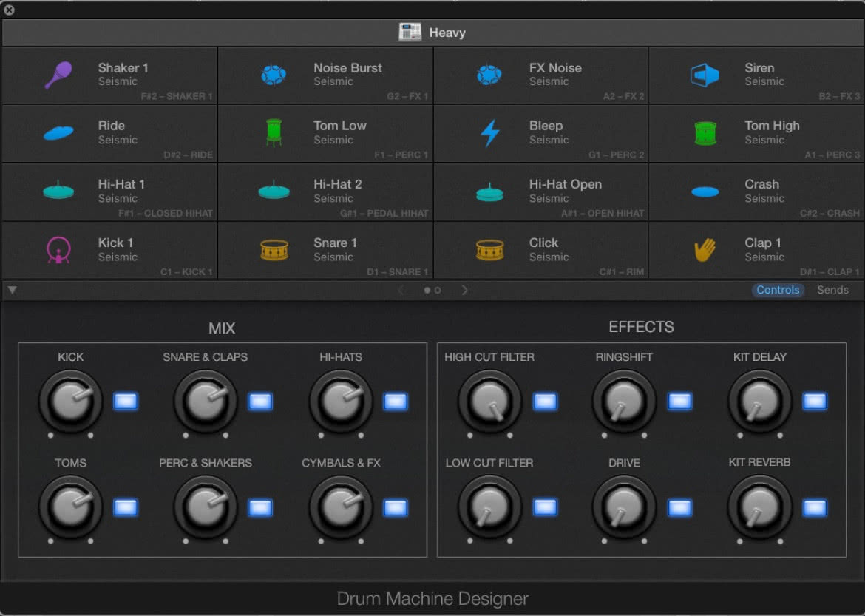Click the TOMS mix knob
Image resolution: width=865 pixels, height=616 pixels.
(x=71, y=507)
